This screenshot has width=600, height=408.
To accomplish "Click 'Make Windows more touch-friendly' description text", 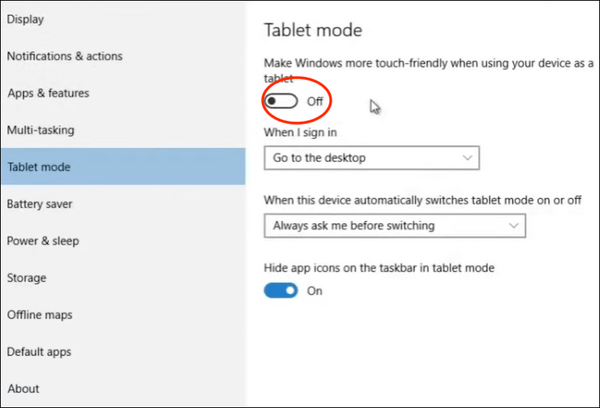I will coord(420,64).
